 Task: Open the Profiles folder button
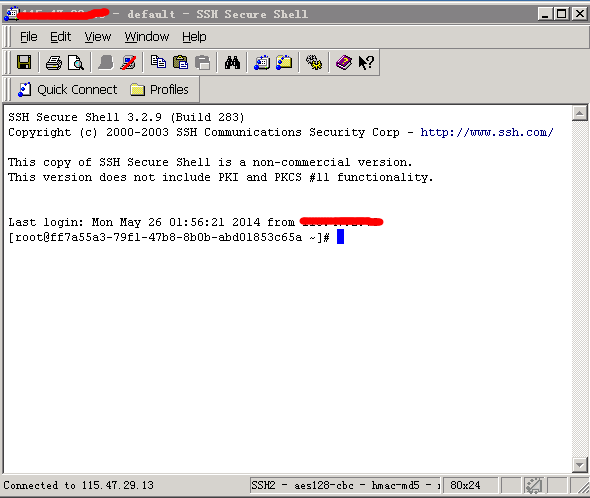pos(159,90)
